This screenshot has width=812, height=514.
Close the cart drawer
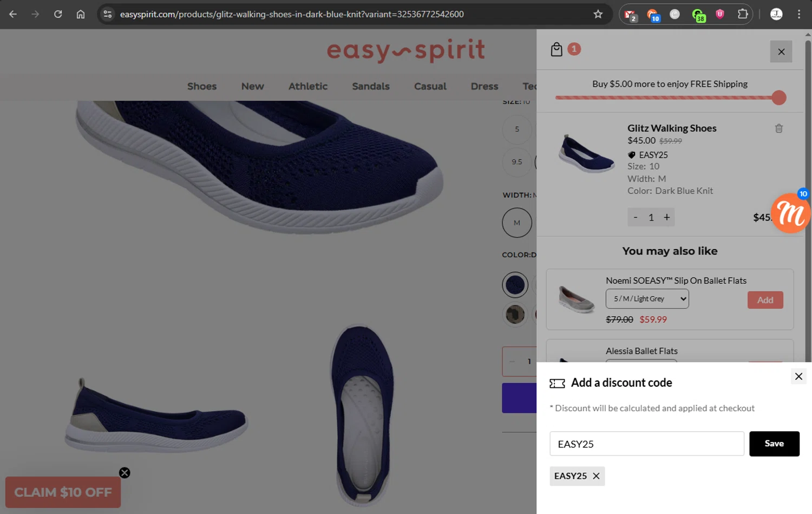click(781, 51)
